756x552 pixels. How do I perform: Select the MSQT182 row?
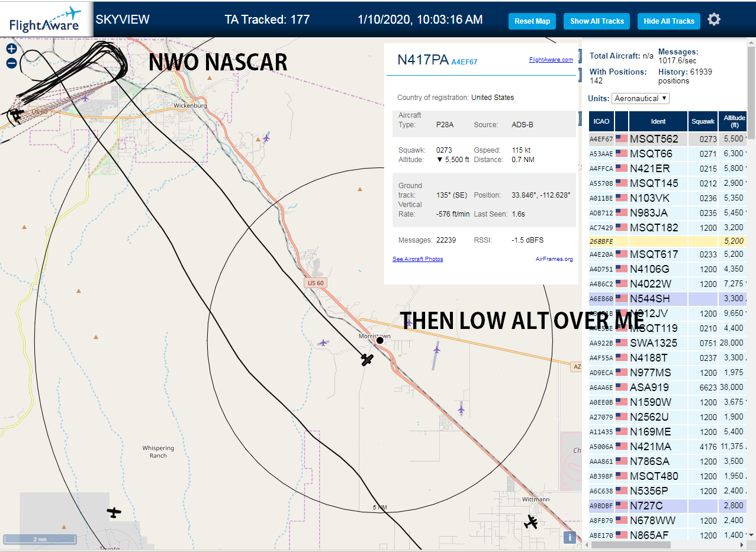668,228
